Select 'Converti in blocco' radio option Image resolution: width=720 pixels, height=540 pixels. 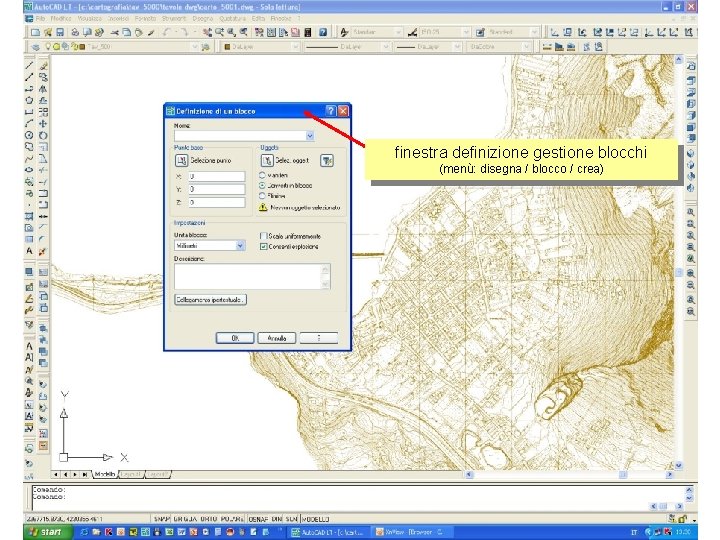tap(263, 186)
